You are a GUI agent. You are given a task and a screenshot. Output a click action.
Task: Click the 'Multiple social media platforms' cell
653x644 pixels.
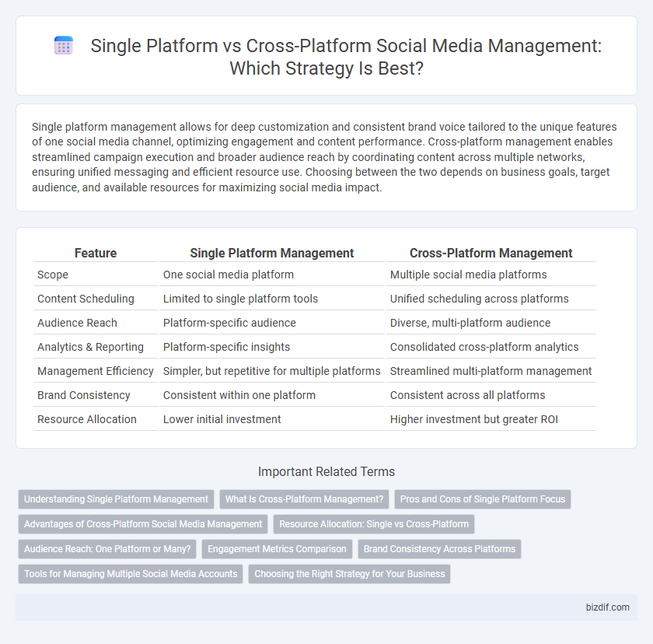468,275
